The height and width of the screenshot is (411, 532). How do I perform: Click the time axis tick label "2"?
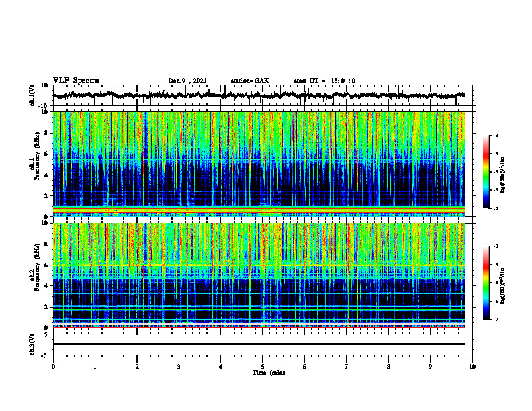click(x=137, y=367)
